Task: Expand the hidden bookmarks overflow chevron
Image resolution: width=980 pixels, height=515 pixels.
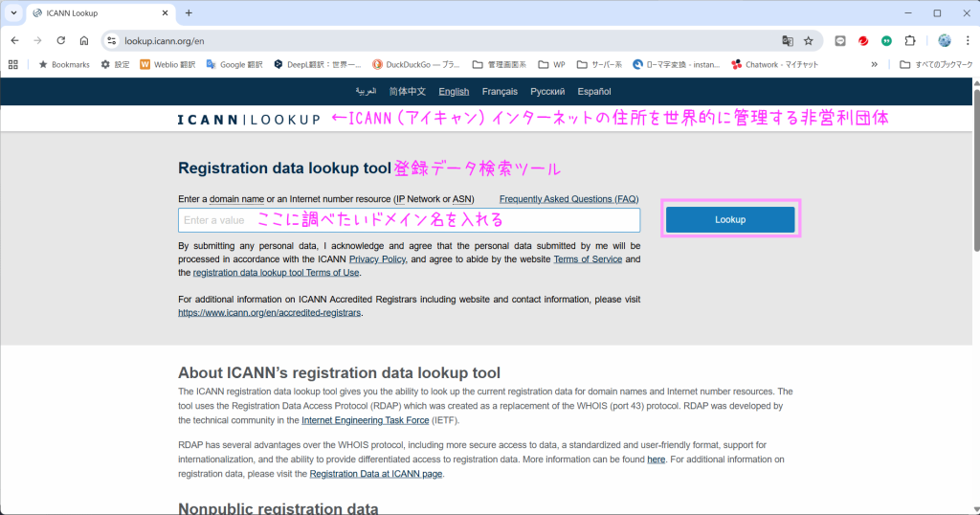Action: (874, 65)
